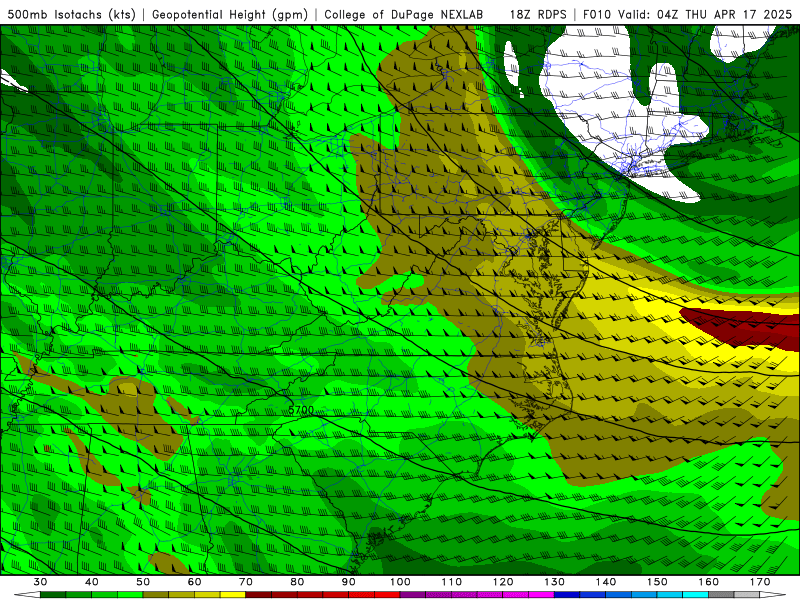Viewport: 800px width, 600px height.
Task: Click the legend value 140
Action: click(x=606, y=582)
